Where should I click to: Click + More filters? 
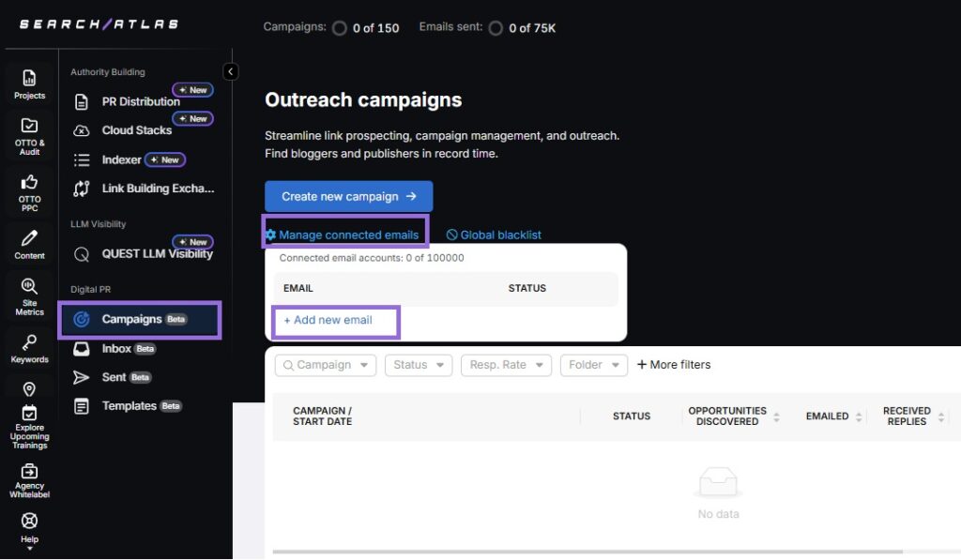(x=674, y=365)
